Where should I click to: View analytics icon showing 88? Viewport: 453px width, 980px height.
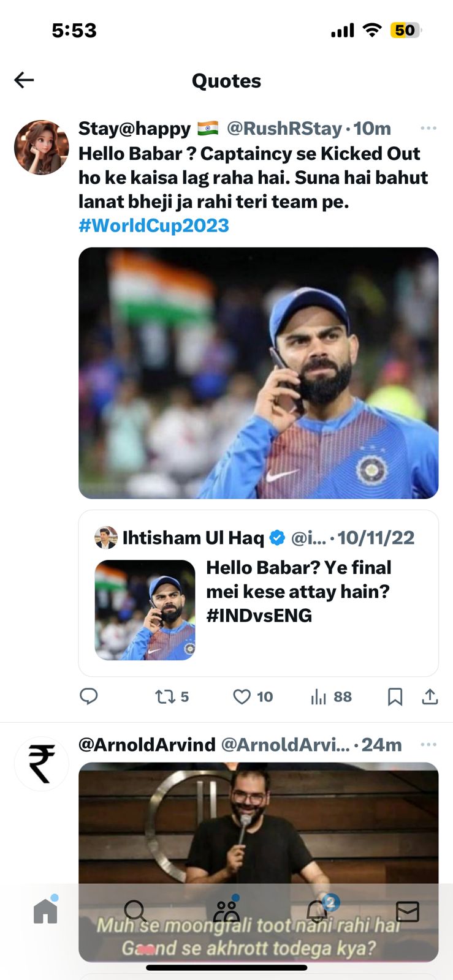[319, 696]
